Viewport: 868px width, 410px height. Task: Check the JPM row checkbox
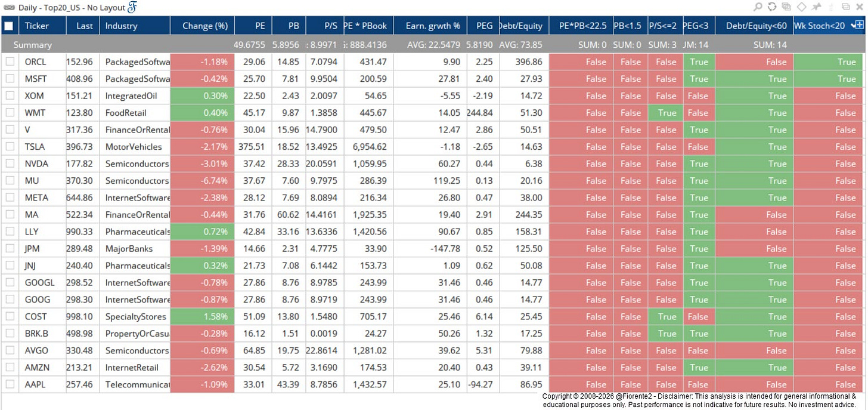click(10, 249)
